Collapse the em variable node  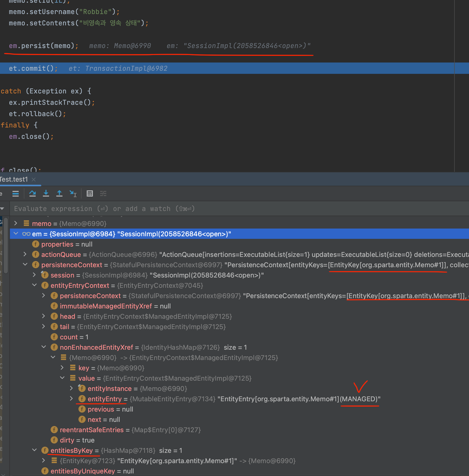click(x=16, y=234)
